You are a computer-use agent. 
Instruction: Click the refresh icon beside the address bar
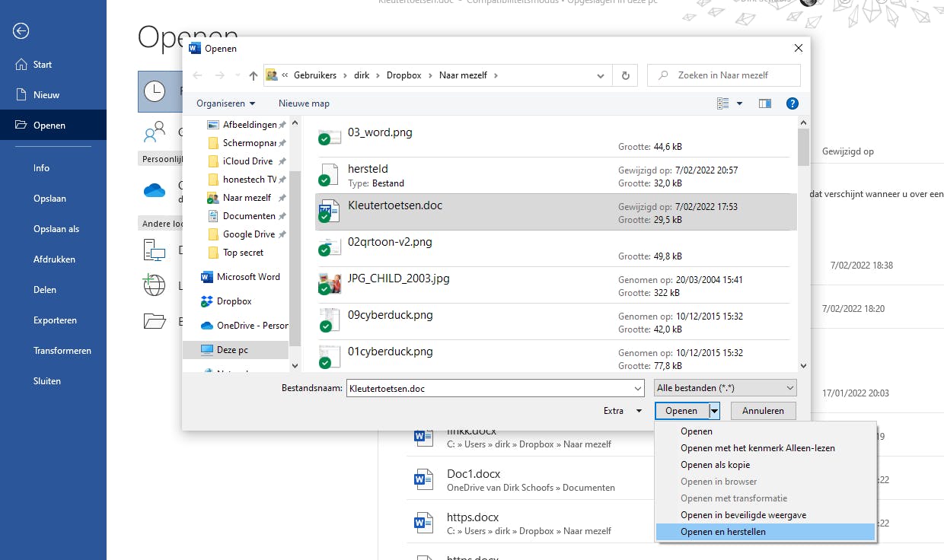click(625, 75)
